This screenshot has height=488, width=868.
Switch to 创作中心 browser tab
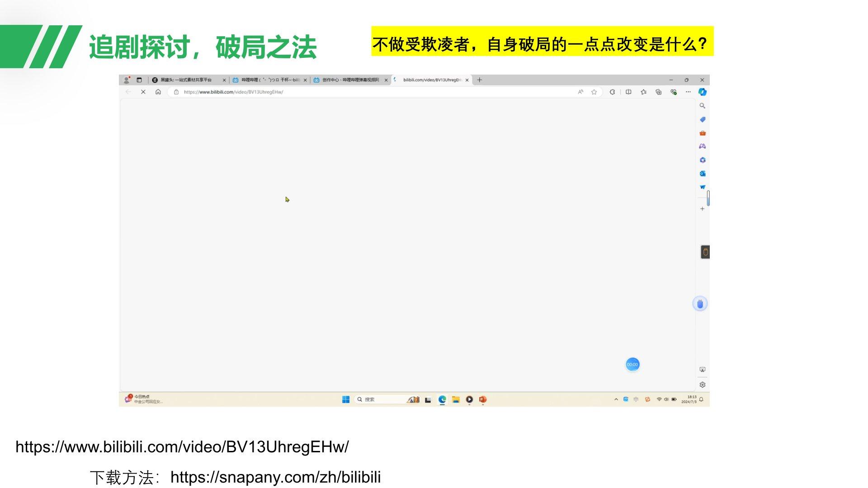pos(350,80)
